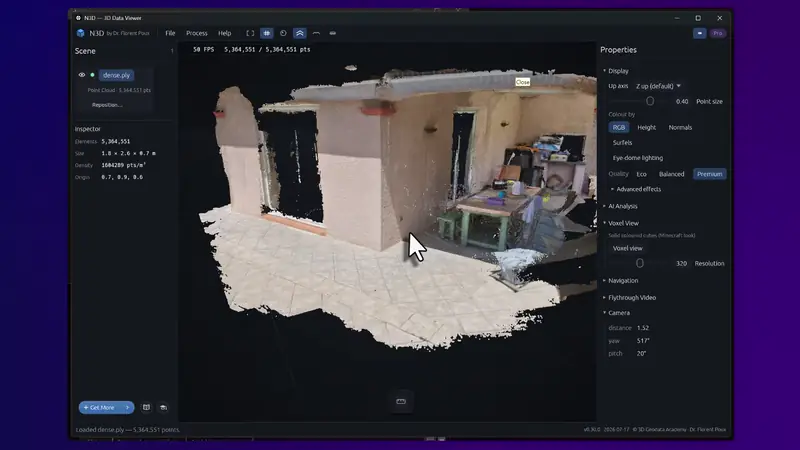The width and height of the screenshot is (800, 450).
Task: Expand the Navigation section
Action: (620, 281)
